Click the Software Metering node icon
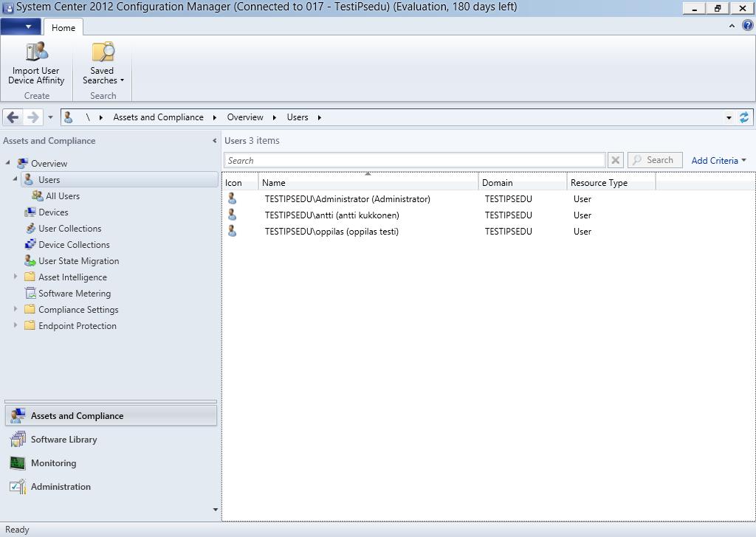The image size is (756, 537). [30, 293]
